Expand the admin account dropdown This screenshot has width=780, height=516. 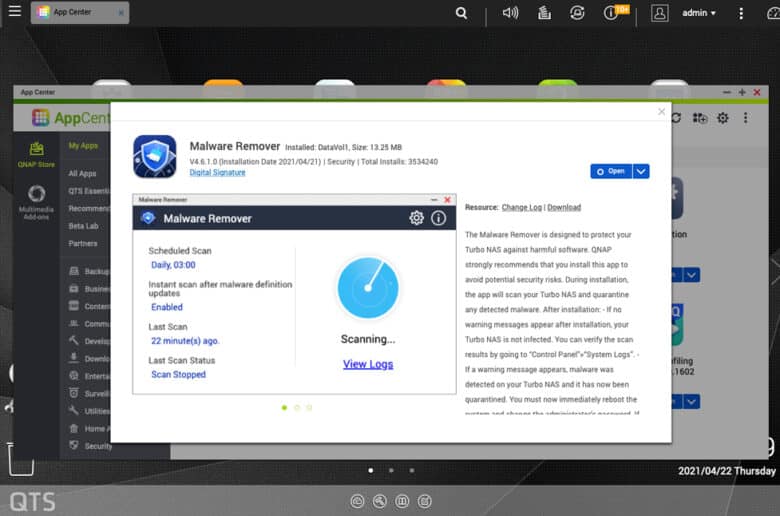699,13
